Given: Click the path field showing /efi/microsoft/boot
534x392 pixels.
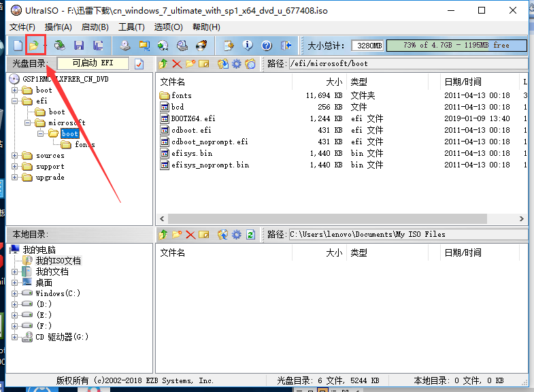Looking at the screenshot, I should pyautogui.click(x=408, y=64).
